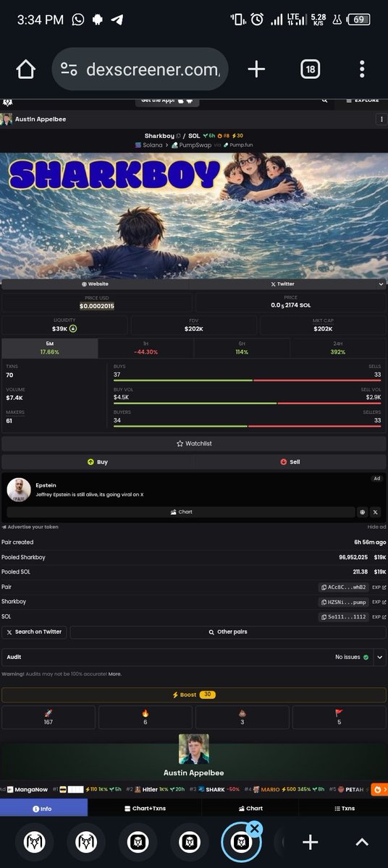Open the DEX Screener search magnifier icon
This screenshot has height=868, width=388.
pyautogui.click(x=323, y=101)
